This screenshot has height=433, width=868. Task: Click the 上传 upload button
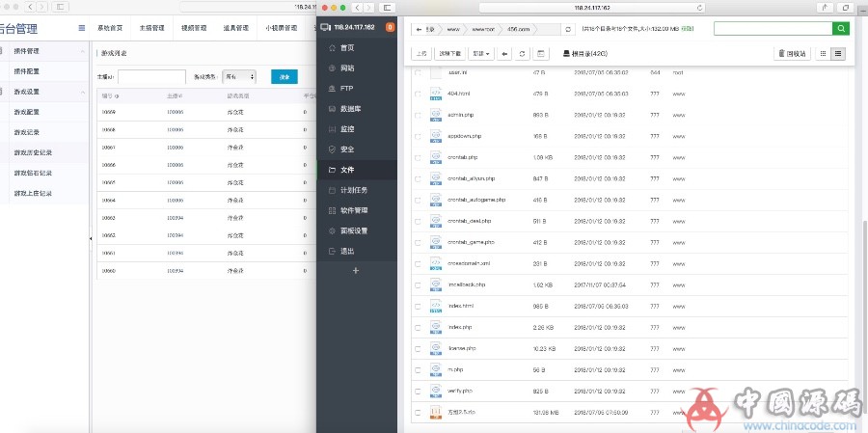pos(421,54)
